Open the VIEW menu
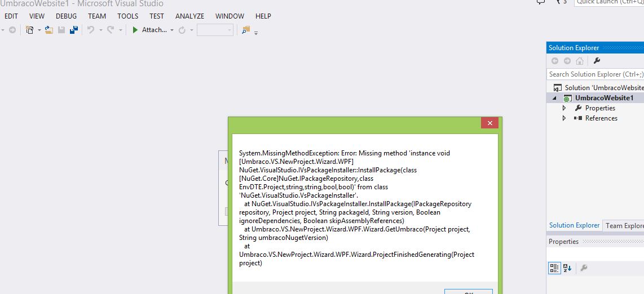Image resolution: width=644 pixels, height=294 pixels. 37,16
